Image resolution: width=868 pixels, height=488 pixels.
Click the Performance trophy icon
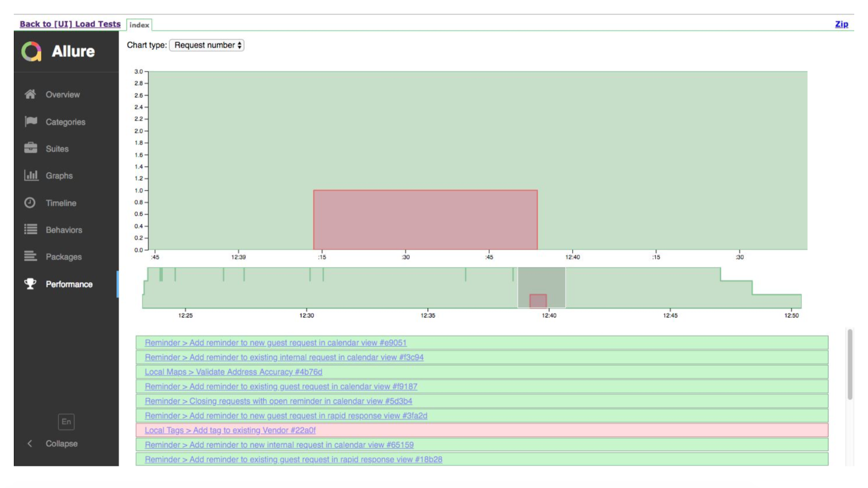coord(31,284)
